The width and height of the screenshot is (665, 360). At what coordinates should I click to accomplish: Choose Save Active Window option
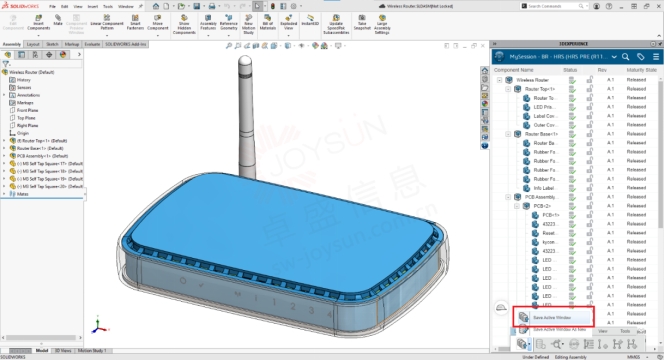click(553, 317)
